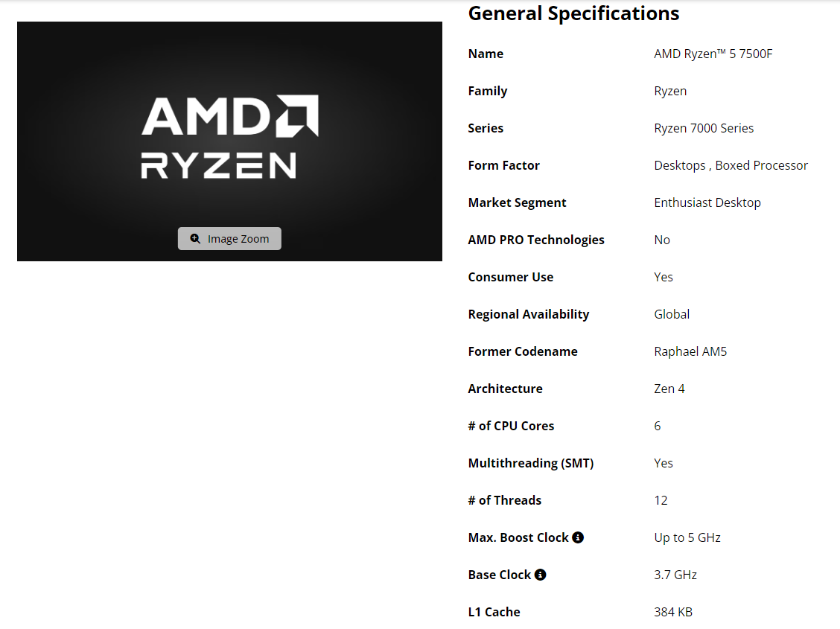Click the Regional Availability label
840x629 pixels.
click(529, 314)
